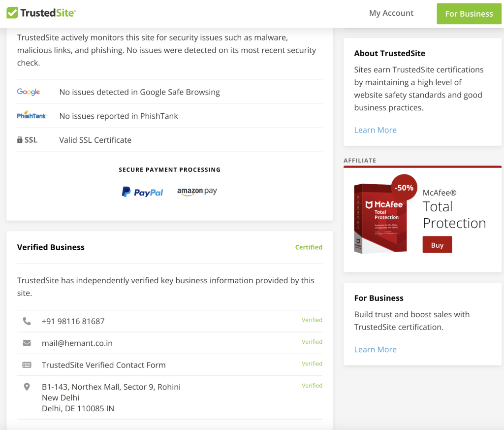Screen dimensions: 504x430
Task: Click the Amazon Pay logo
Action: (197, 192)
